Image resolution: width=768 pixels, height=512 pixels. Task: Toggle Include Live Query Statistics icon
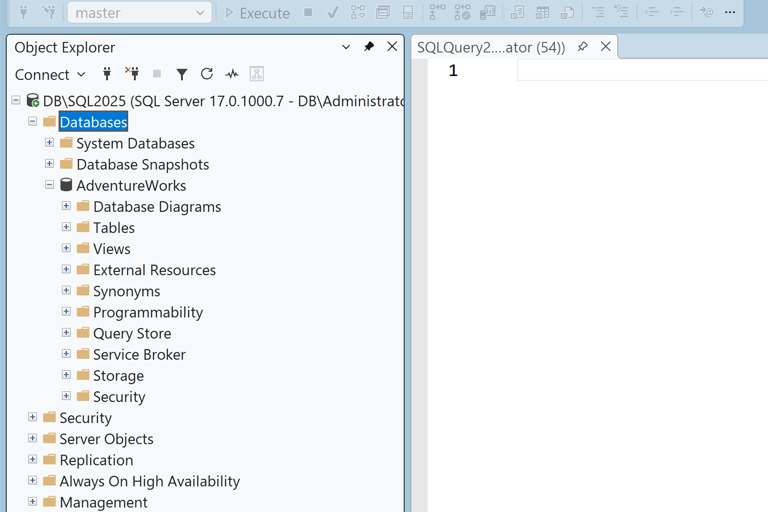[x=462, y=12]
